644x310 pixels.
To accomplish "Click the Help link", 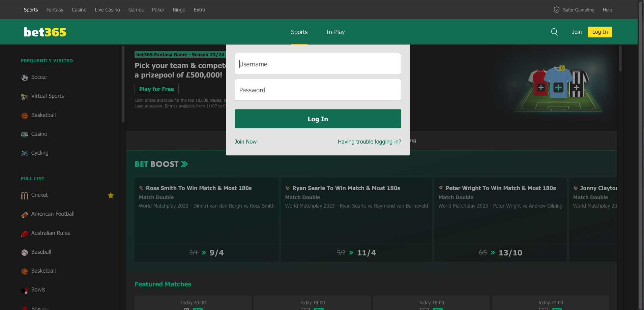I will tap(607, 10).
